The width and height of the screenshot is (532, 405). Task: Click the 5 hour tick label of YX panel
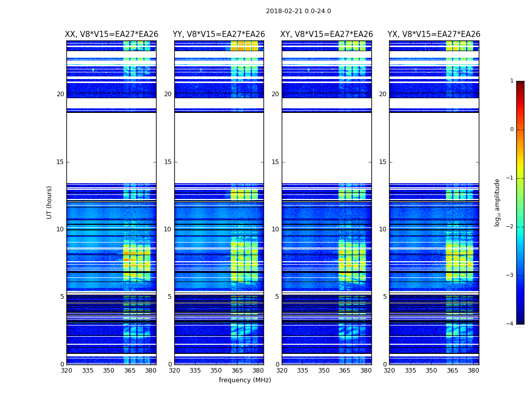coord(385,297)
